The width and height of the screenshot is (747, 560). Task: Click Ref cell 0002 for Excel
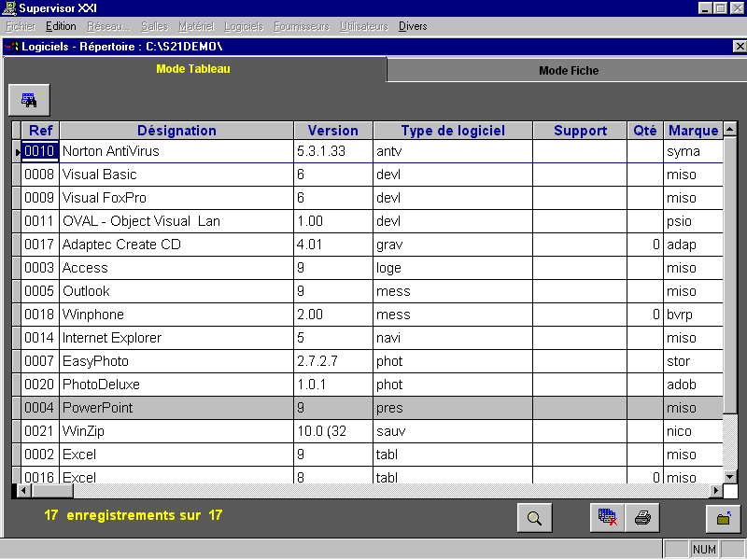click(x=40, y=455)
